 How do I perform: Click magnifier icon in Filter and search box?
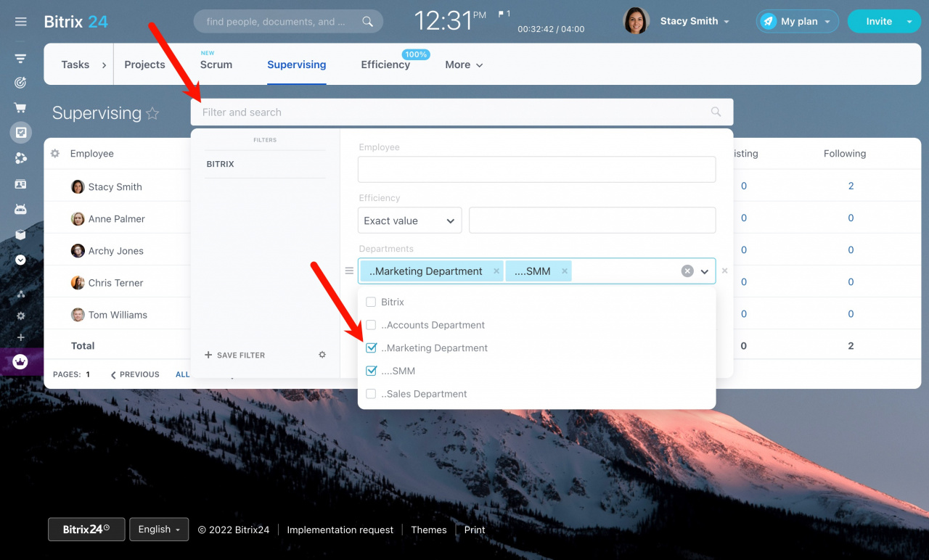(716, 112)
